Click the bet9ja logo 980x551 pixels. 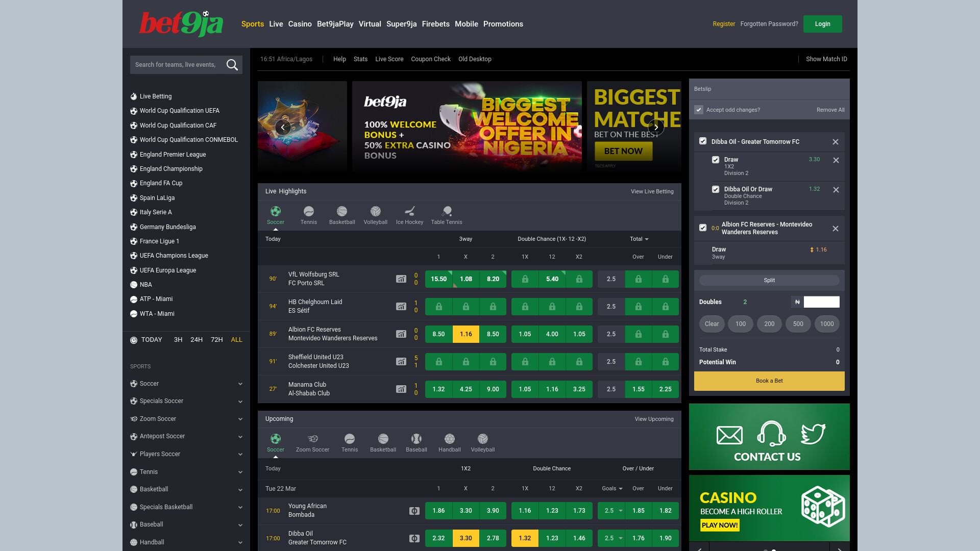pos(181,23)
